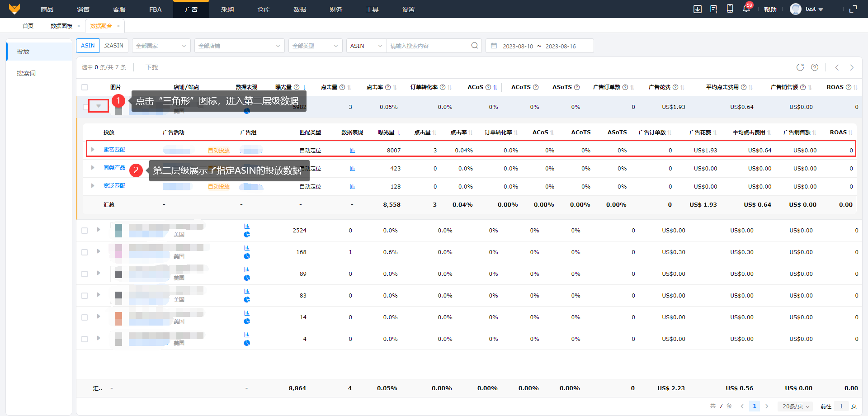This screenshot has width=868, height=416.
Task: Open the notification bell icon
Action: tap(746, 9)
